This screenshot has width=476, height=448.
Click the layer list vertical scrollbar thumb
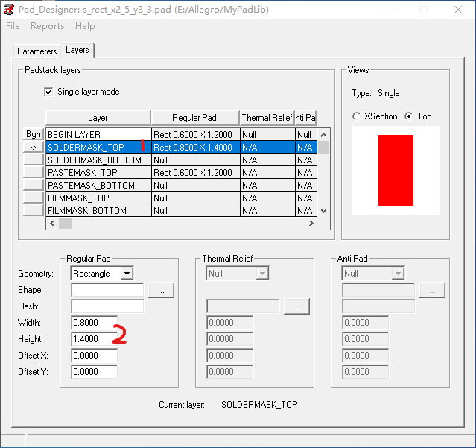tap(323, 148)
